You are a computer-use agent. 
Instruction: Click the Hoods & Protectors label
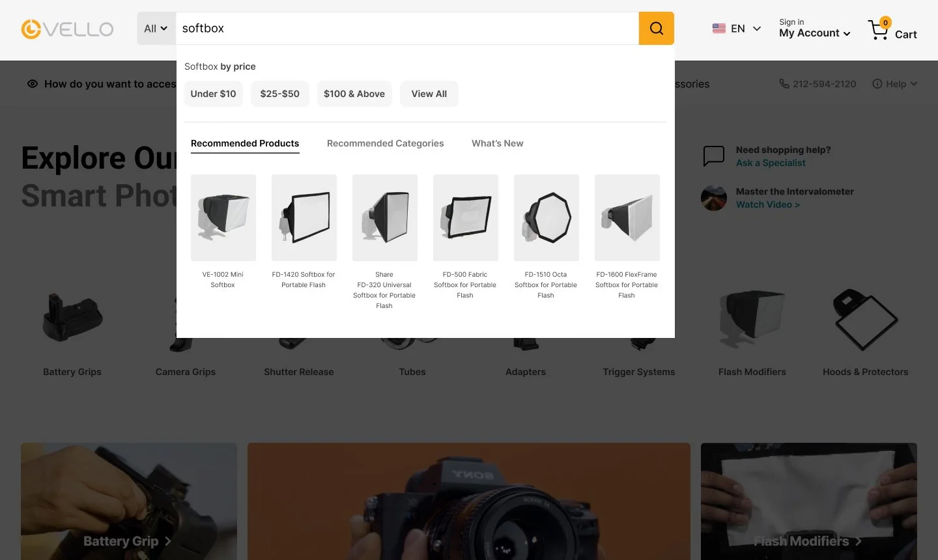point(866,372)
